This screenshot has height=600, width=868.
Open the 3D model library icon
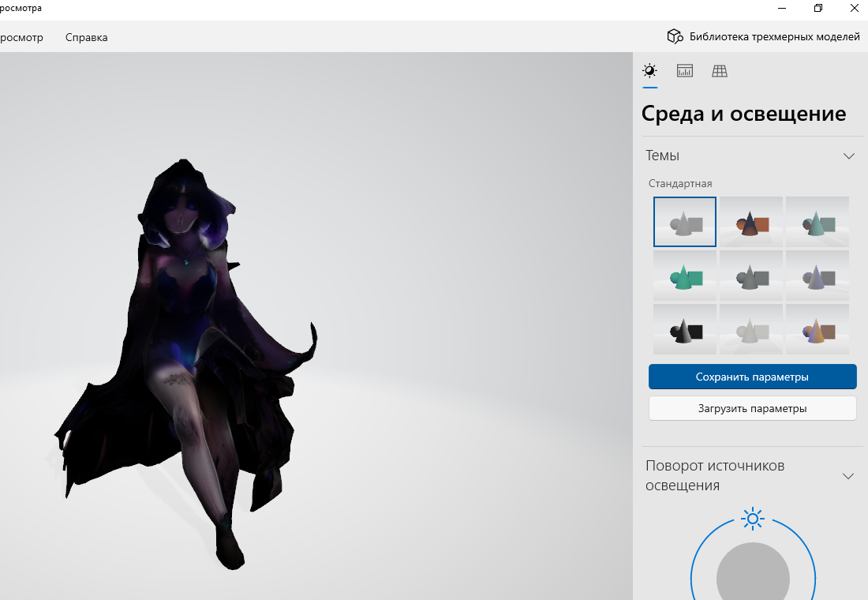point(675,36)
